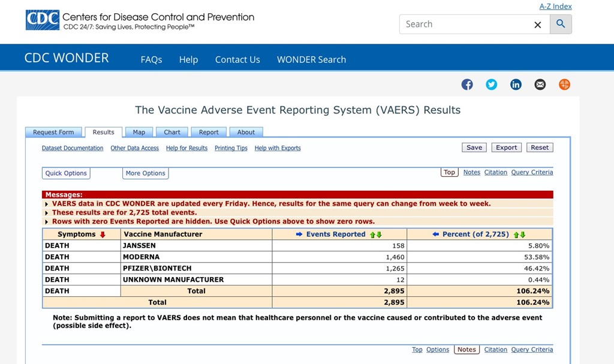Open the Chart tab
Image resolution: width=614 pixels, height=364 pixels.
pos(172,132)
